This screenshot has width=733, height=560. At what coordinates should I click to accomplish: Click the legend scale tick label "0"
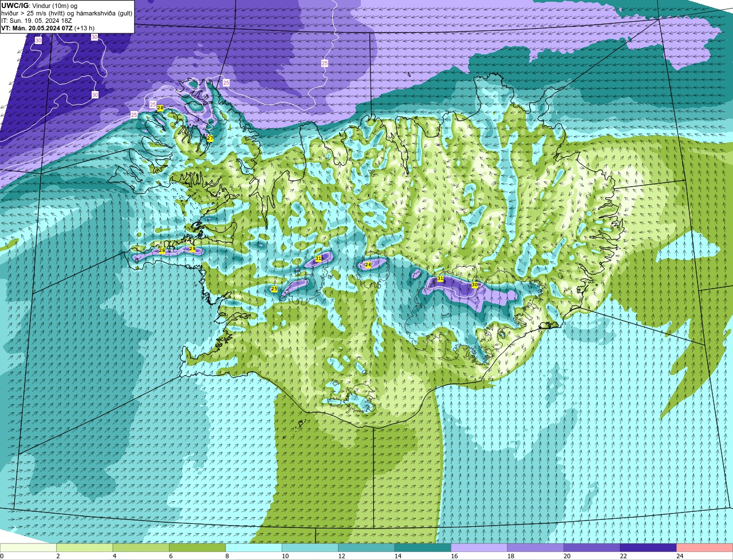click(2, 556)
